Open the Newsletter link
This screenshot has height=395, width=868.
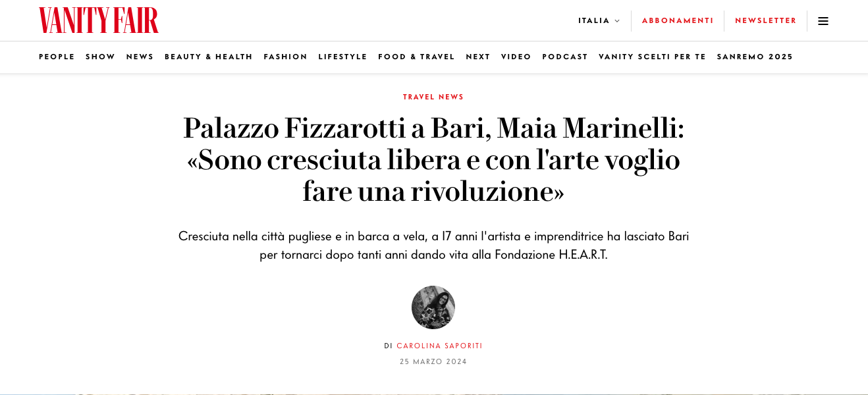766,21
